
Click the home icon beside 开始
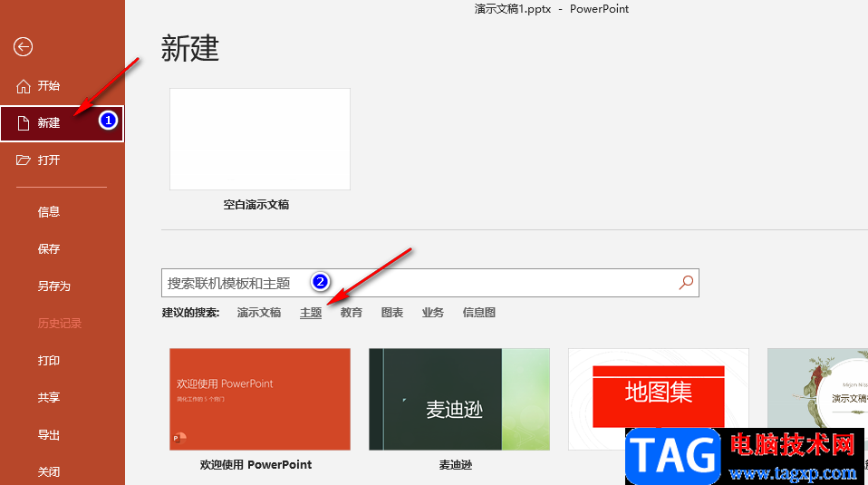[x=24, y=86]
